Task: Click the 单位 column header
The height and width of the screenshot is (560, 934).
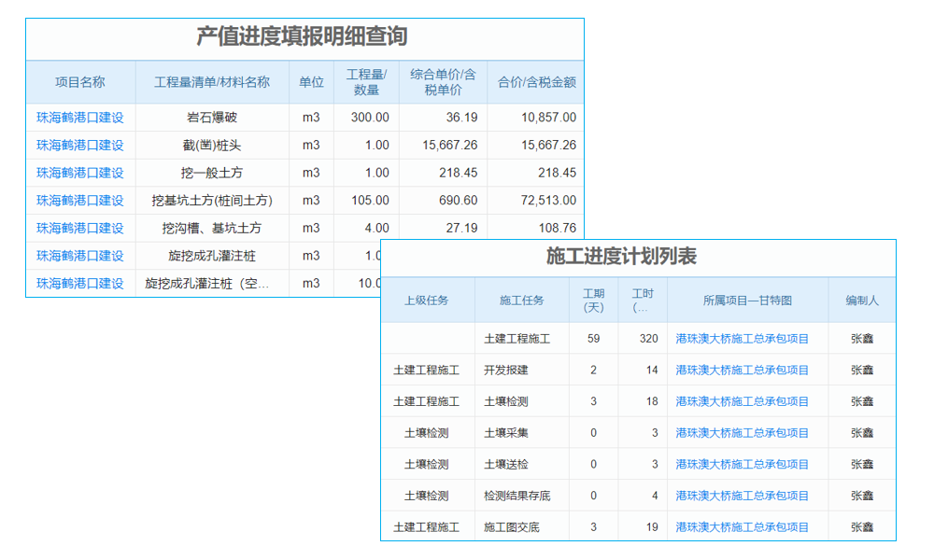Action: click(x=311, y=81)
